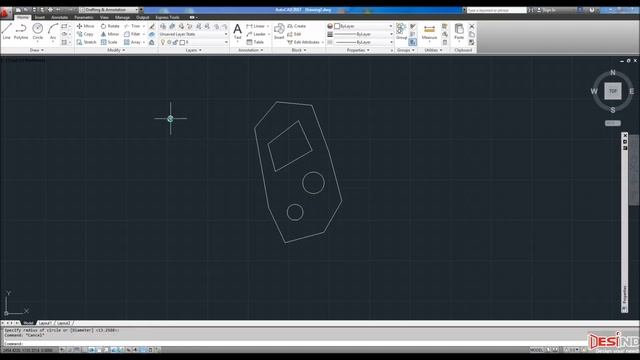Screen dimensions: 640x360
Task: Toggle MODEL space button in status bar
Action: tap(536, 350)
